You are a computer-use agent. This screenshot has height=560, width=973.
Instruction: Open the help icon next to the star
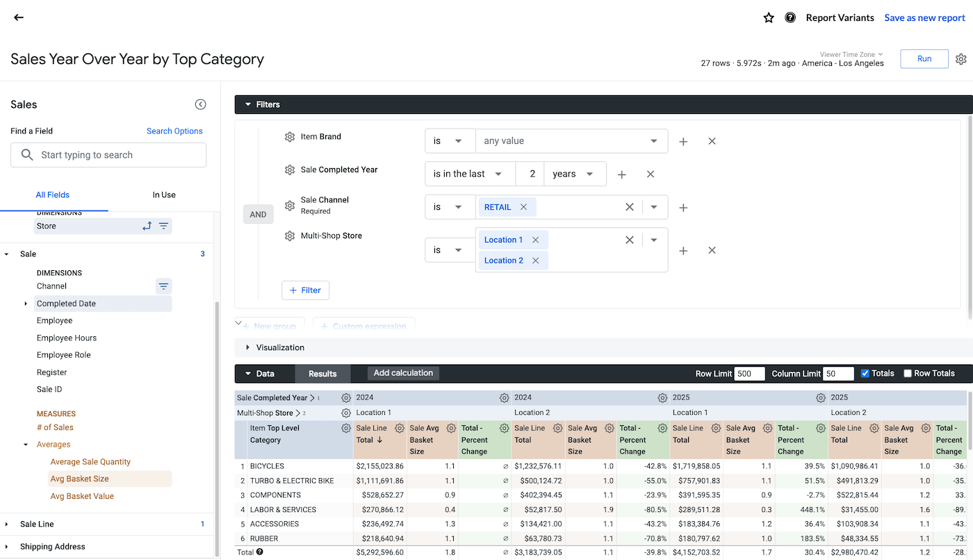[791, 17]
